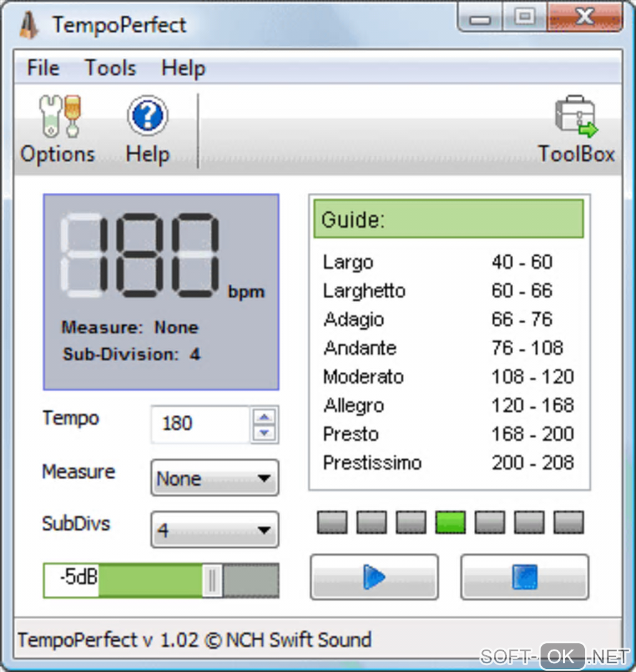The height and width of the screenshot is (672, 636).
Task: Click the Help question mark icon
Action: pos(147,115)
